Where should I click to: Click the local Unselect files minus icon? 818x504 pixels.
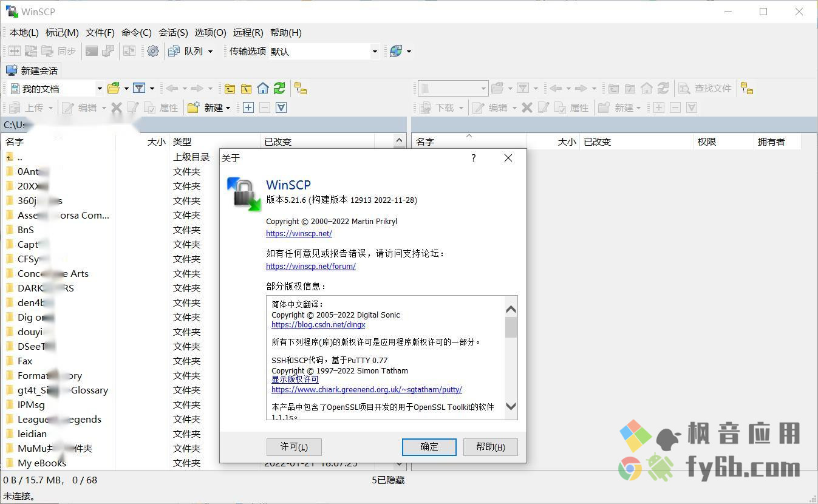(265, 107)
